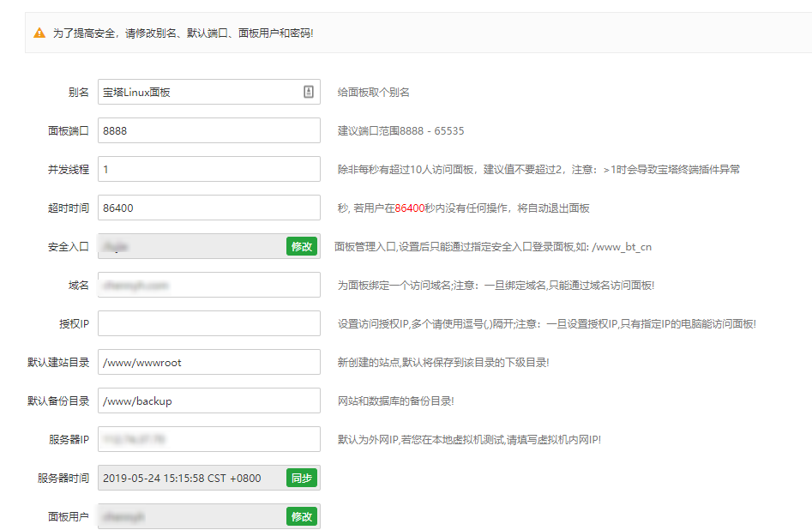
Task: Click the /www_bt_cn example text
Action: click(622, 247)
